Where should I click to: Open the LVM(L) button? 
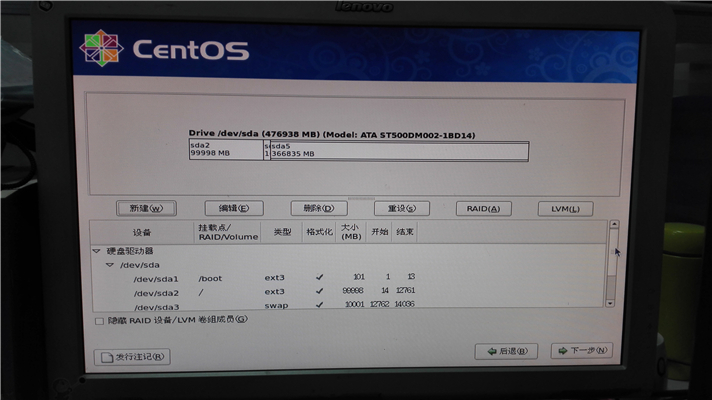point(565,209)
